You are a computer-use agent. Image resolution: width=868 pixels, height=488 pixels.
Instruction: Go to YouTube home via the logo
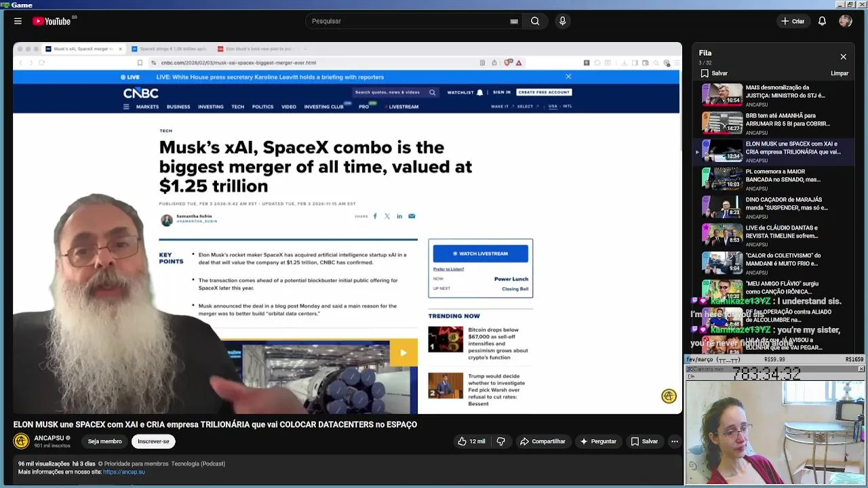(x=52, y=21)
